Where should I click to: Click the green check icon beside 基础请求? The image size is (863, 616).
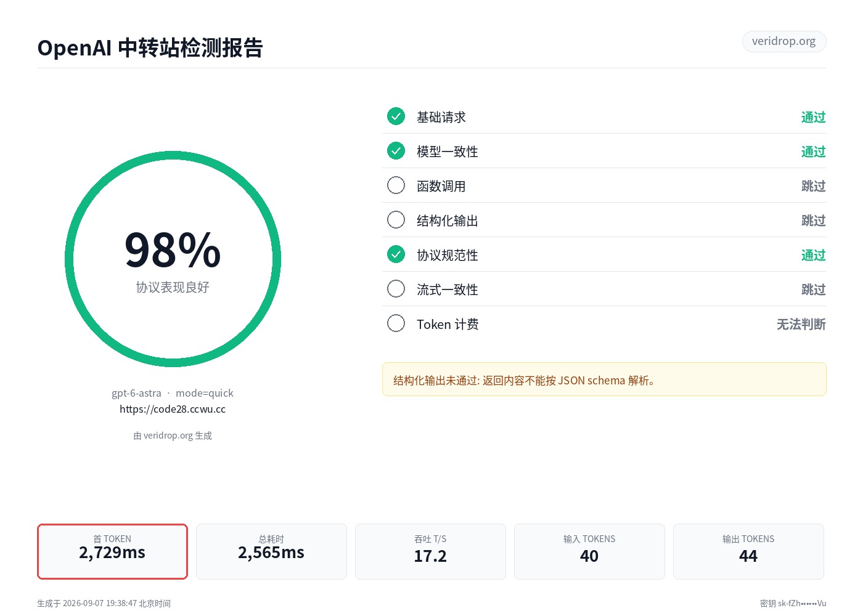pyautogui.click(x=396, y=116)
